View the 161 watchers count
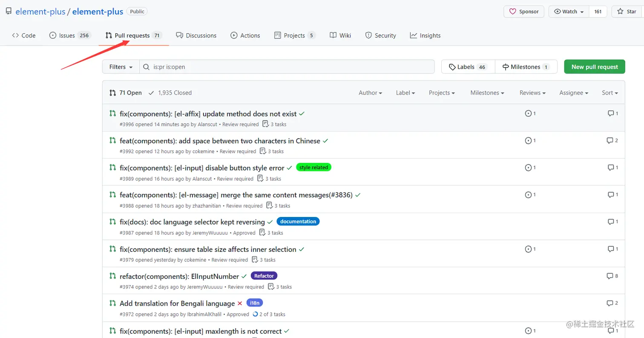644x338 pixels. (x=598, y=12)
